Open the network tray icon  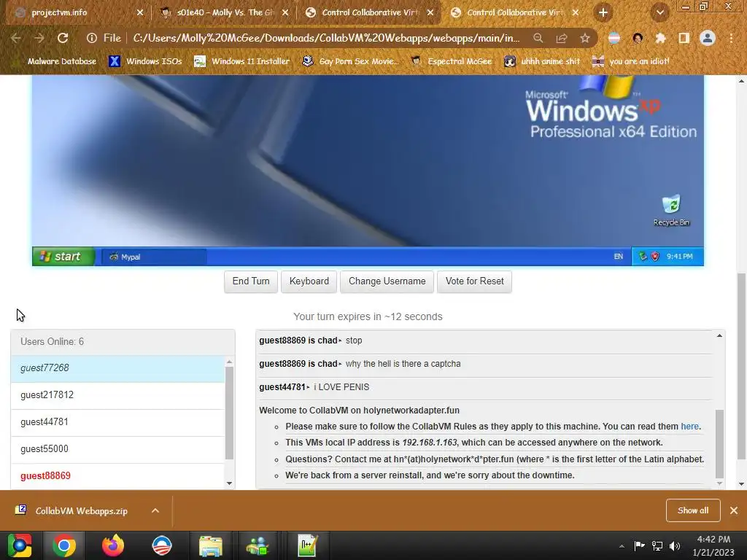click(657, 545)
